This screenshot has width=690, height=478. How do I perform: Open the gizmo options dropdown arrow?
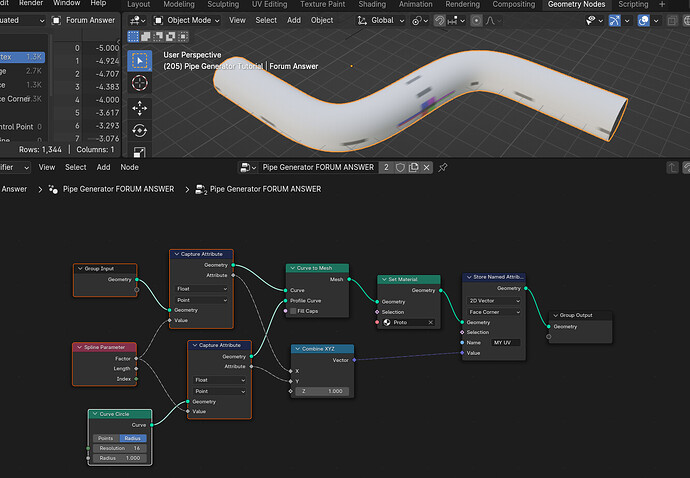(x=627, y=20)
